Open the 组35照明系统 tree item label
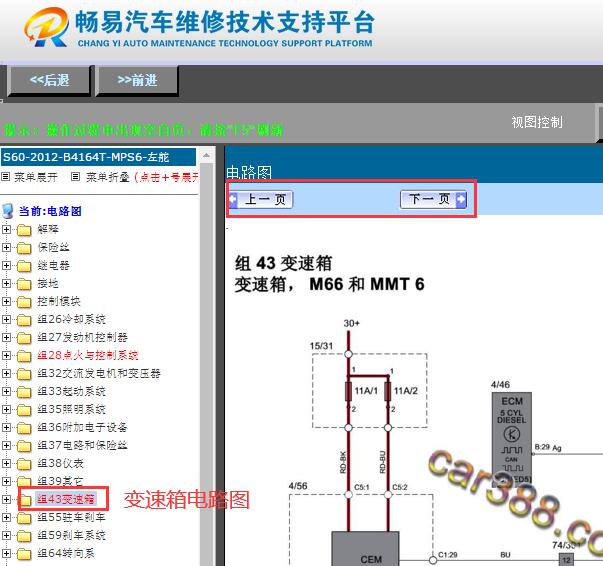The height and width of the screenshot is (566, 603). click(71, 409)
